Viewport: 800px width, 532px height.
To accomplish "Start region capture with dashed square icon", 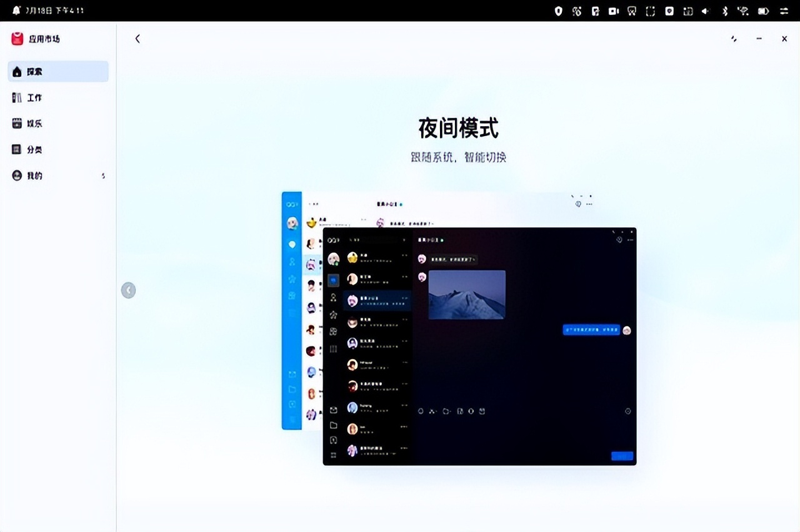I will coord(651,11).
